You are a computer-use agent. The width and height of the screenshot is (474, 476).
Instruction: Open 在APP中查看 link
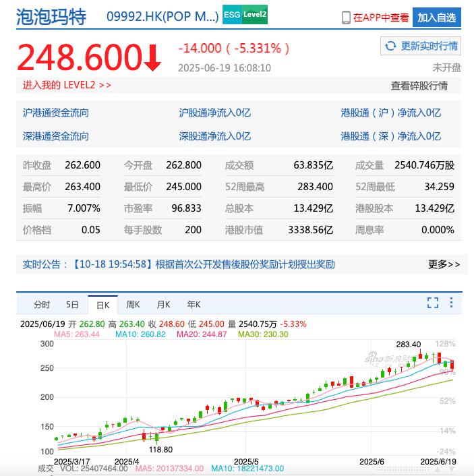tap(381, 18)
